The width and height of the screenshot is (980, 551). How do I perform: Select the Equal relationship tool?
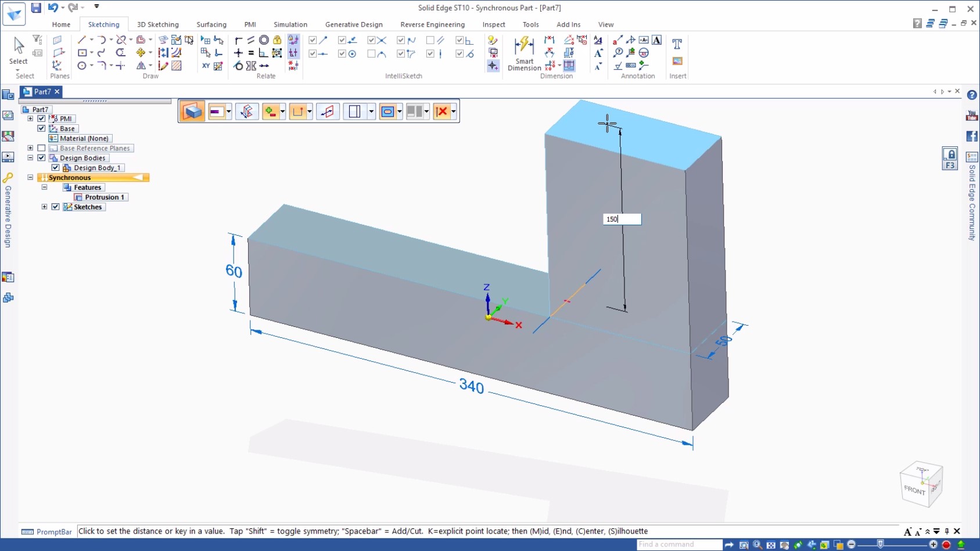(252, 53)
